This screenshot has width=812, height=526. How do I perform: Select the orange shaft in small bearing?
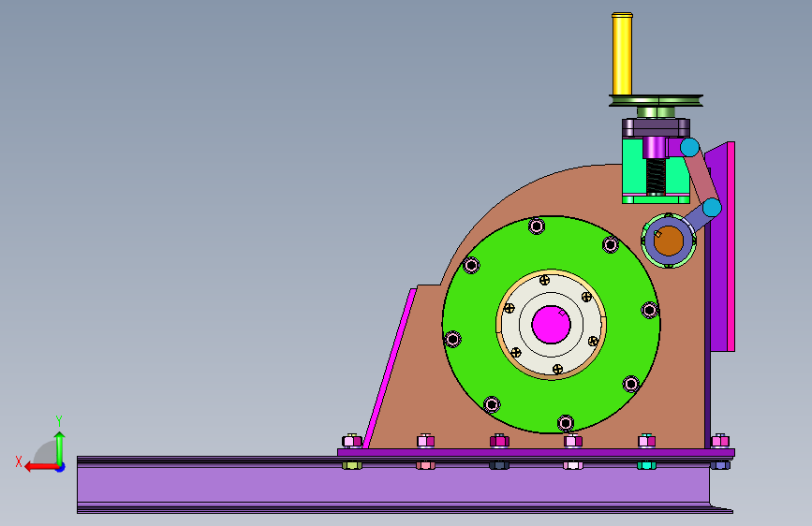(x=669, y=241)
